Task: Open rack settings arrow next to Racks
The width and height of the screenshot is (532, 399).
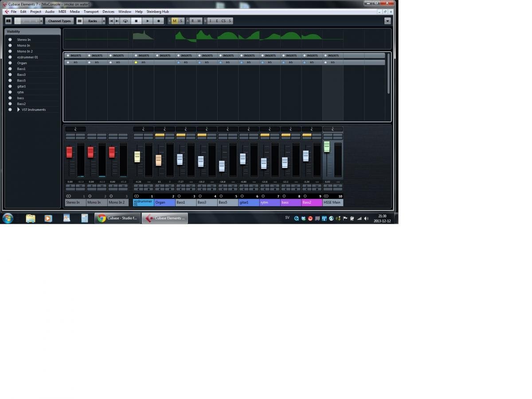Action: [104, 21]
